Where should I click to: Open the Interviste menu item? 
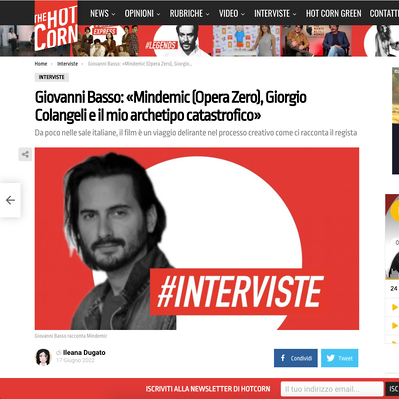(x=275, y=13)
